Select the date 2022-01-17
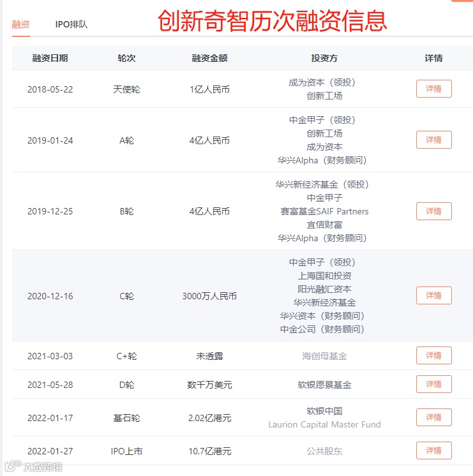Viewport: 473px width, 476px height. (x=50, y=418)
